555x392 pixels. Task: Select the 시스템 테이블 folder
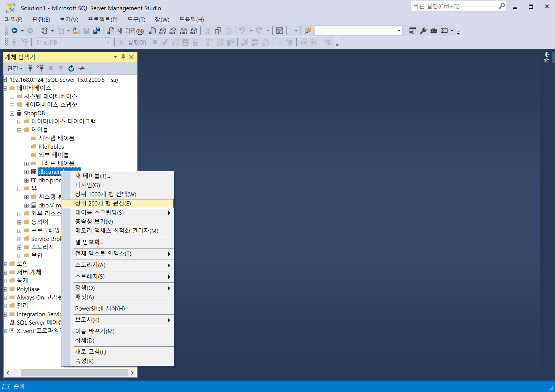56,138
